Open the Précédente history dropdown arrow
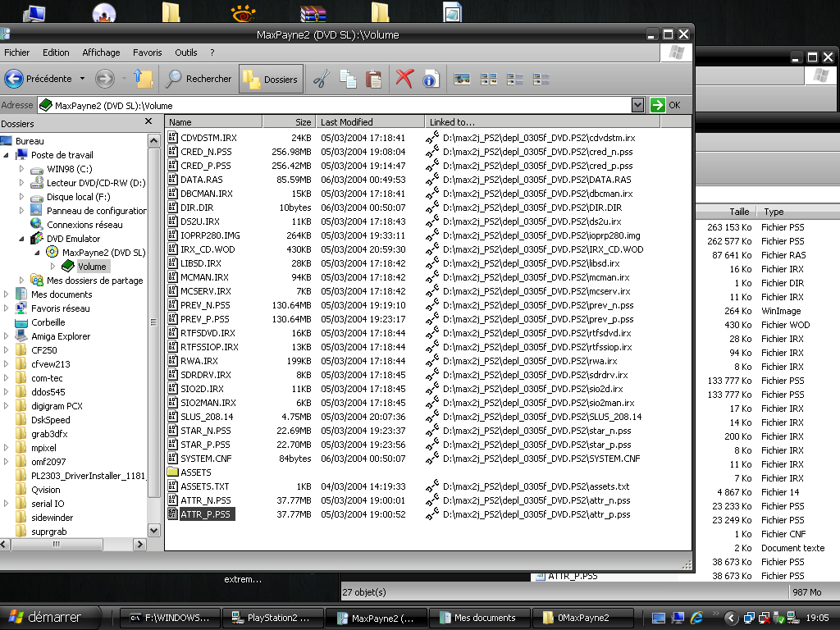Viewport: 840px width, 630px height. click(82, 79)
